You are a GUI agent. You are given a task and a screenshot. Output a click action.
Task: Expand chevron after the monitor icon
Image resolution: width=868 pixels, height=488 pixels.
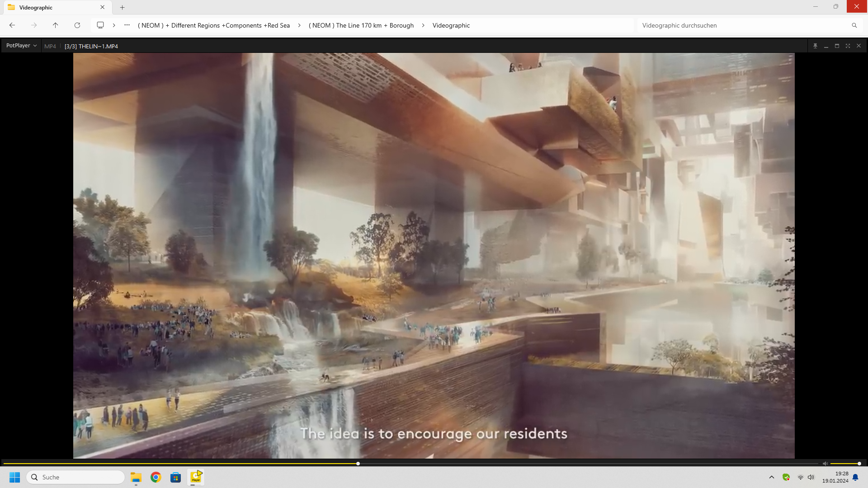tap(114, 25)
